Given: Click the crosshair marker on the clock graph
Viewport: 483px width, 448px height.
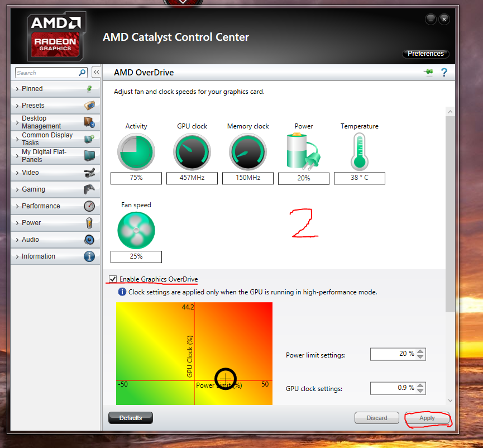Looking at the screenshot, I should click(x=226, y=378).
